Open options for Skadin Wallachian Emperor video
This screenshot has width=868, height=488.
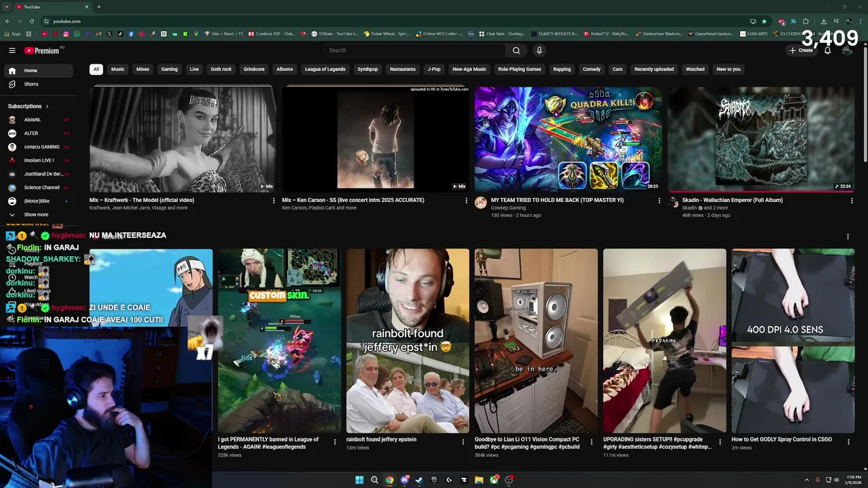click(852, 201)
